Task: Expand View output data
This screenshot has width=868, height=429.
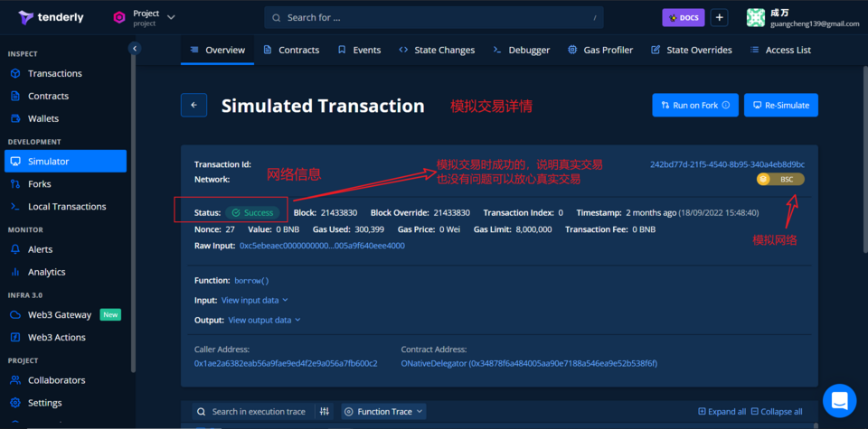Action: pyautogui.click(x=265, y=320)
